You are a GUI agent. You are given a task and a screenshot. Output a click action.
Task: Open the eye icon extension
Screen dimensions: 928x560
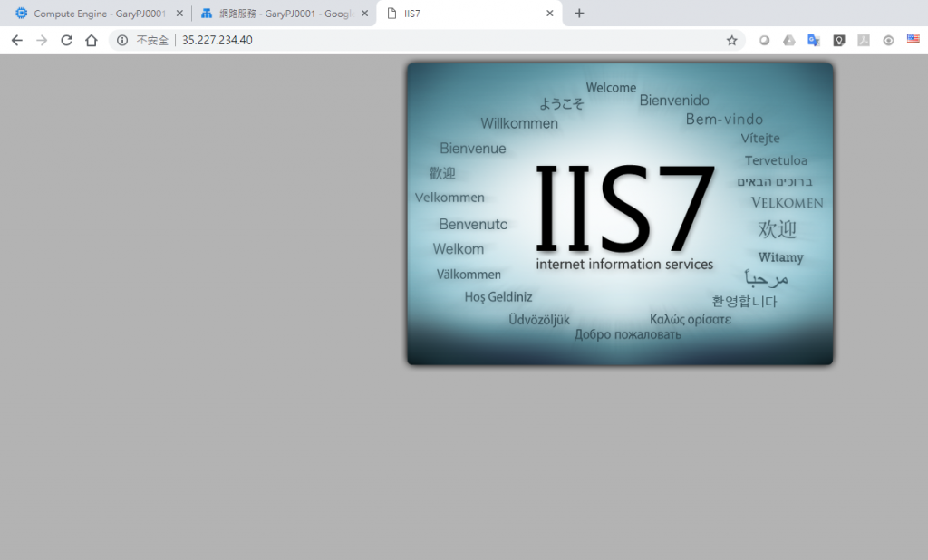pyautogui.click(x=888, y=40)
